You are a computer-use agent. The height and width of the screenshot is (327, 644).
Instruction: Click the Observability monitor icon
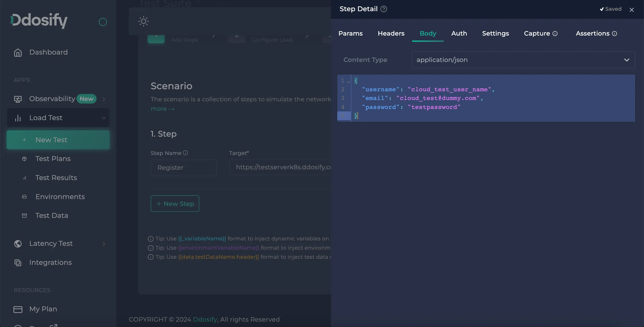pos(18,99)
